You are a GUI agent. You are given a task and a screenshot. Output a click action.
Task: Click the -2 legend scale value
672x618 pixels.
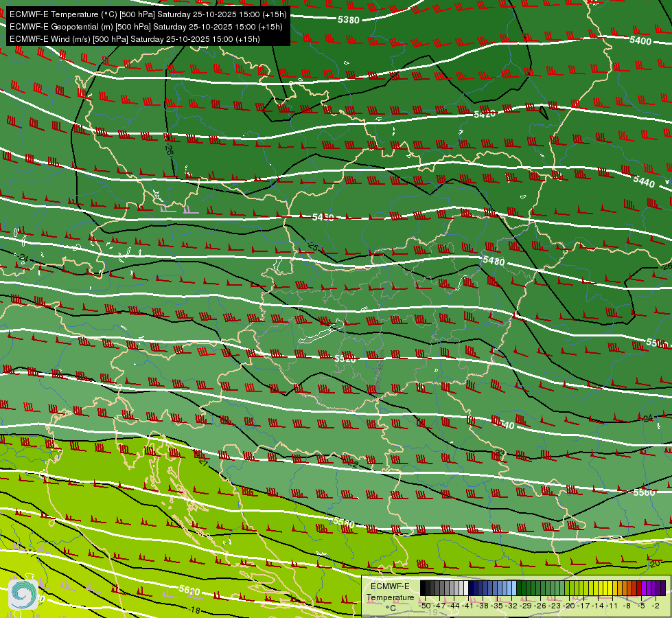[656, 606]
